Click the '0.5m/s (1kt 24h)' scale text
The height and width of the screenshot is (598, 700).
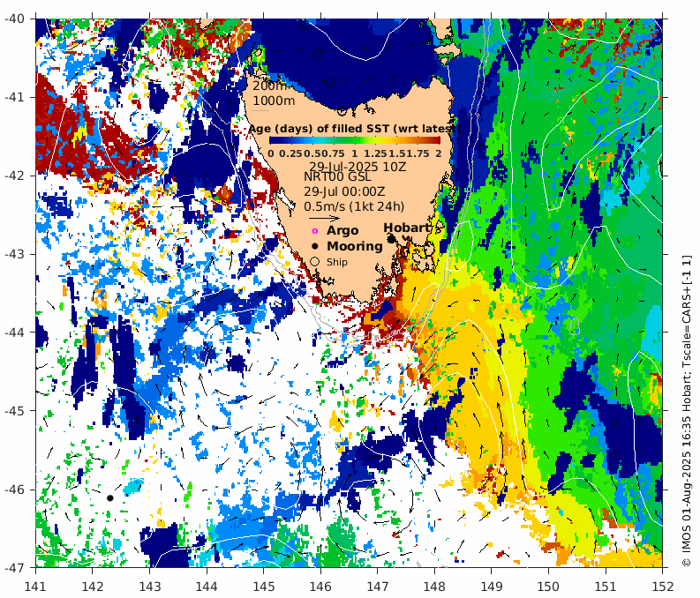[354, 207]
